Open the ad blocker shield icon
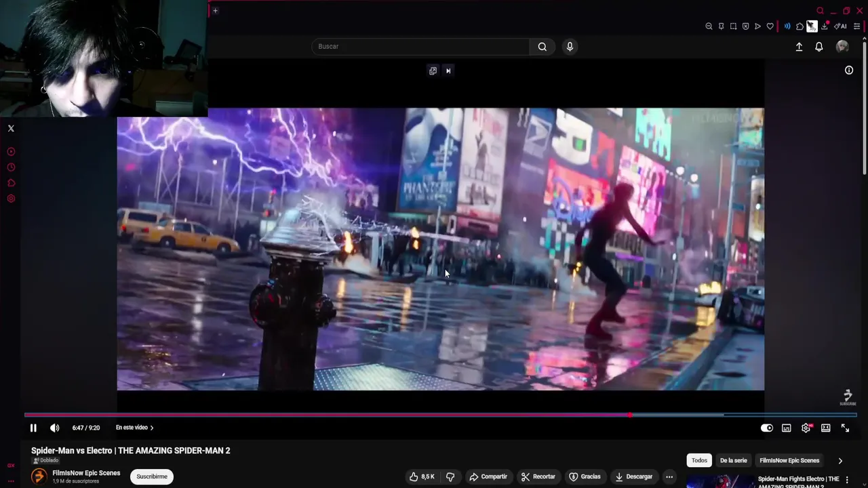868x488 pixels. point(745,26)
